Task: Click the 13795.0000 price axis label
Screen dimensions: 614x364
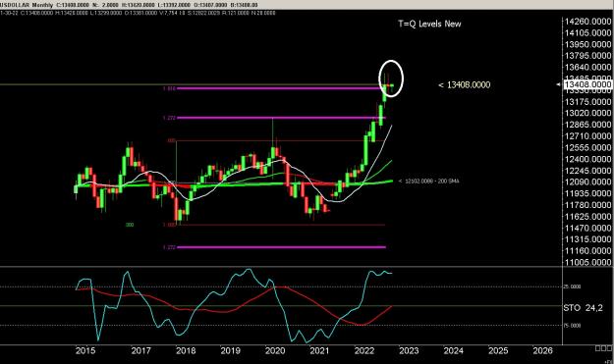Action: [x=587, y=56]
